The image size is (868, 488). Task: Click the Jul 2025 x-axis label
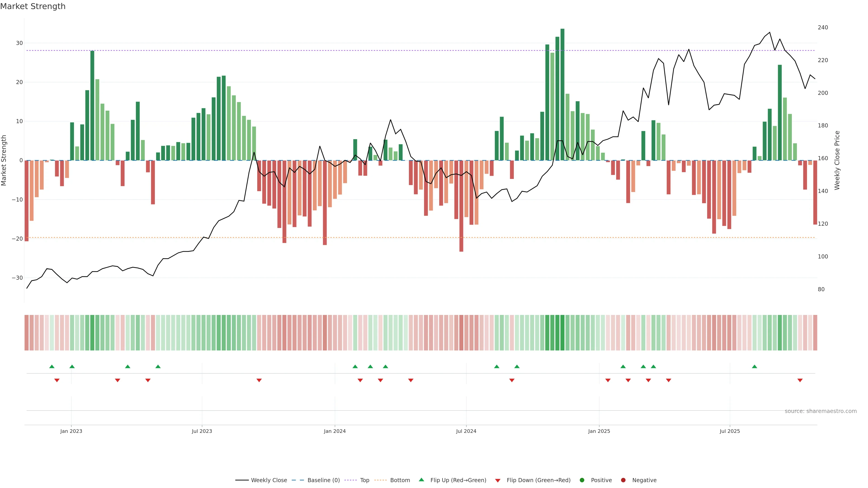[x=729, y=431]
